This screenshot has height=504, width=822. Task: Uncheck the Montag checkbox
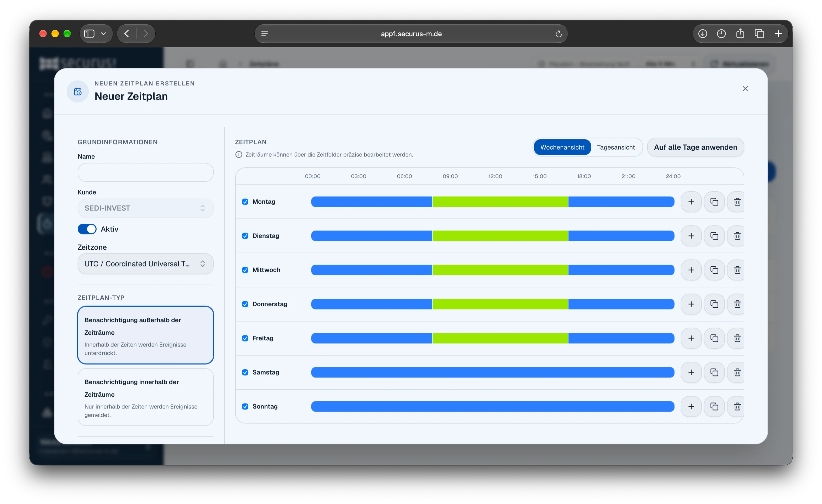245,202
